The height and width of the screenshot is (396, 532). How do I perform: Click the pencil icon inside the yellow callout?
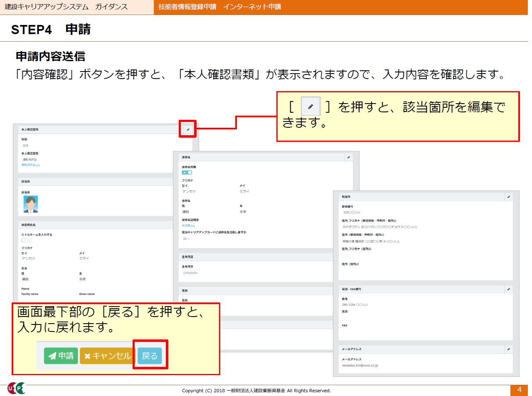pos(310,107)
